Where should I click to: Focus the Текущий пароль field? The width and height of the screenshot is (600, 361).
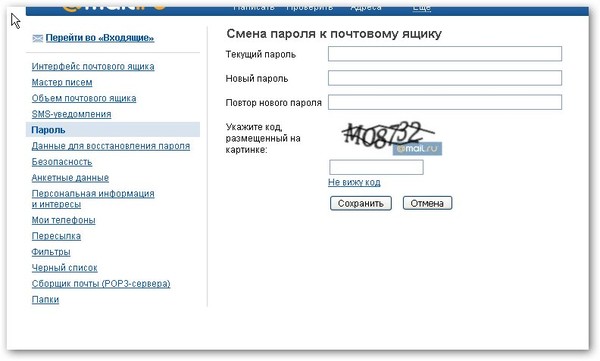[x=445, y=54]
